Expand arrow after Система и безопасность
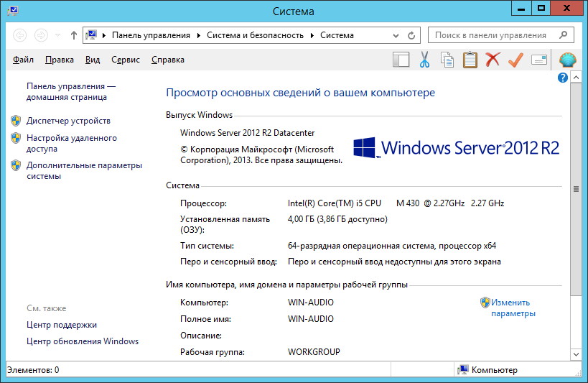Image resolution: width=588 pixels, height=383 pixels. tap(312, 35)
